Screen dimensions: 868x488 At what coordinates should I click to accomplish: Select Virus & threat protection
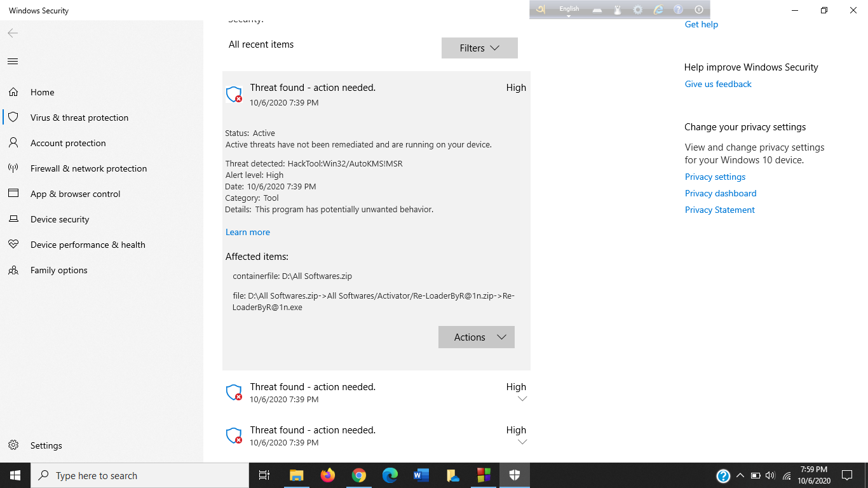(79, 118)
